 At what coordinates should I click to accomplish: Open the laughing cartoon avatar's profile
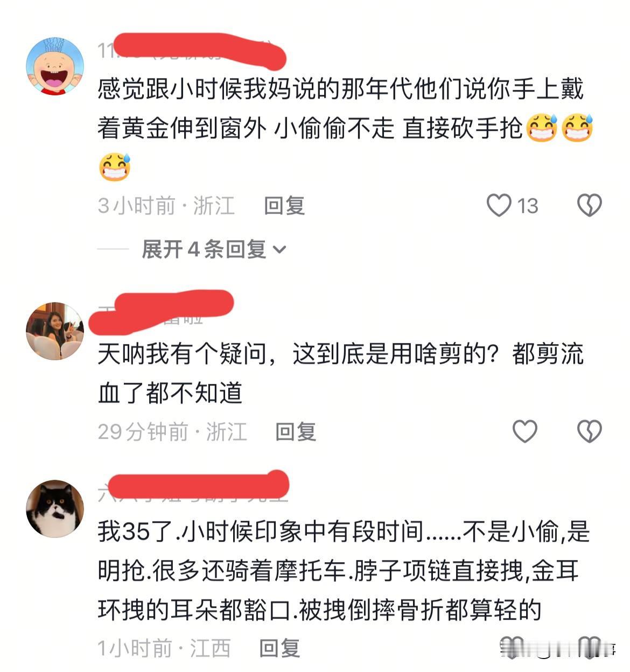coord(55,66)
